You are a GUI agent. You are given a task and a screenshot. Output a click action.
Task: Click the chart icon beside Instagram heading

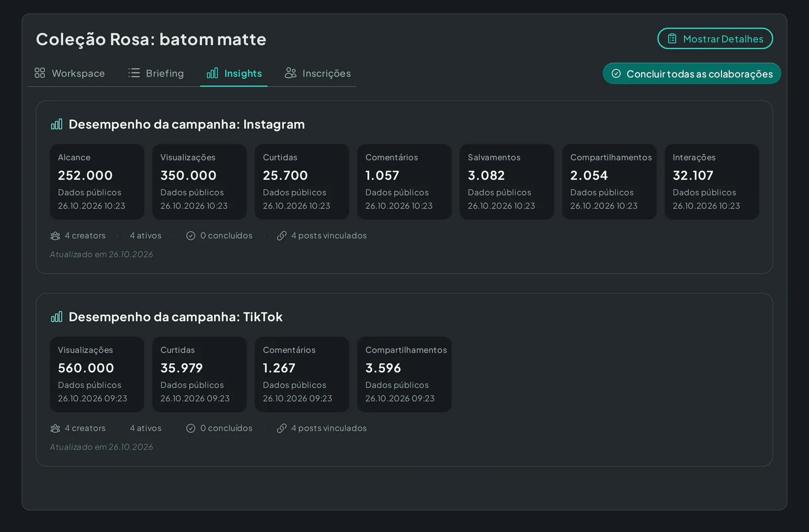[57, 124]
